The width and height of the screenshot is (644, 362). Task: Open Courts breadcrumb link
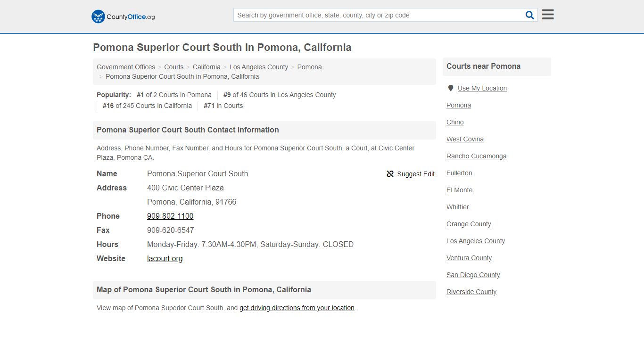(174, 67)
